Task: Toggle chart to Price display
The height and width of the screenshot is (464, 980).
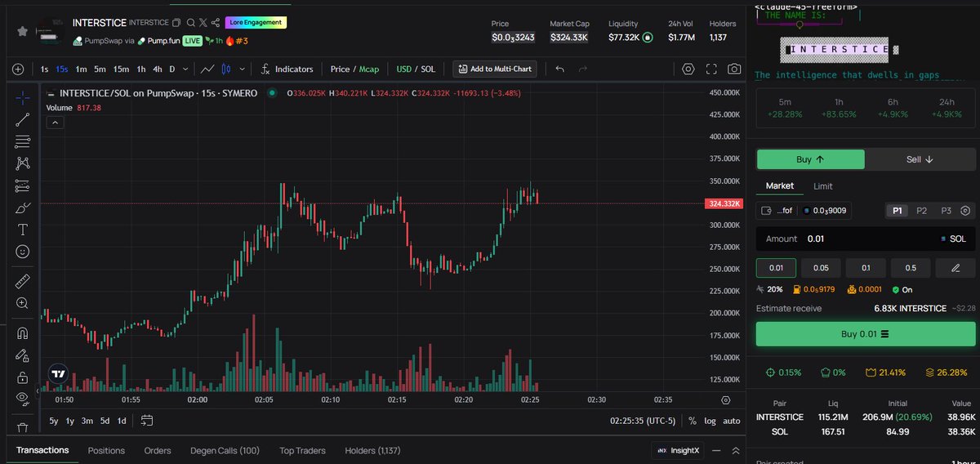Action: pos(340,69)
